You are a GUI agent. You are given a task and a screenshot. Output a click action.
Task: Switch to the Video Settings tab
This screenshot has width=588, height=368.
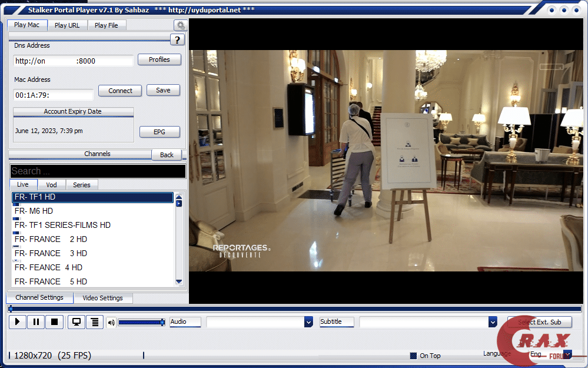[102, 298]
